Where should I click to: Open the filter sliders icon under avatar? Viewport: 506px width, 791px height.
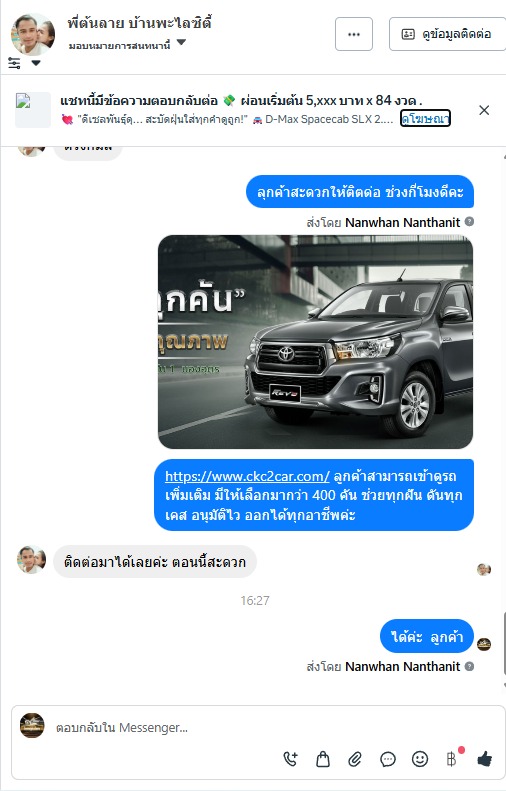14,63
